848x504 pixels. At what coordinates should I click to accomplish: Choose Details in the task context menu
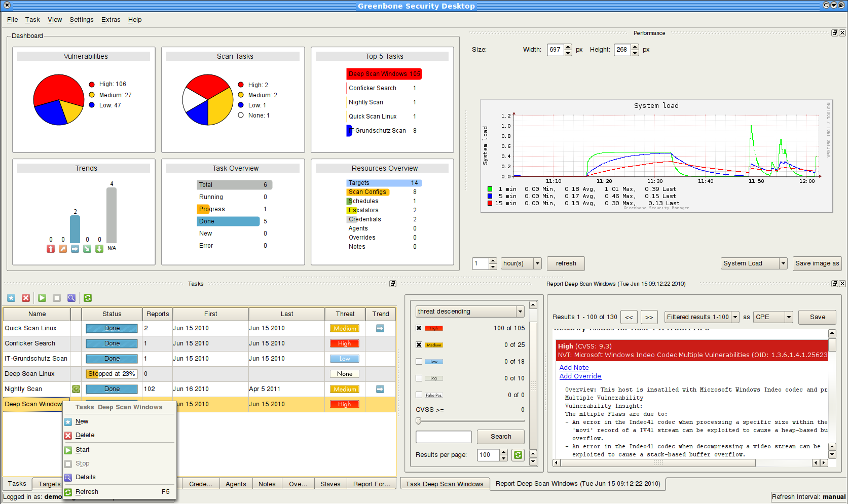[120, 477]
